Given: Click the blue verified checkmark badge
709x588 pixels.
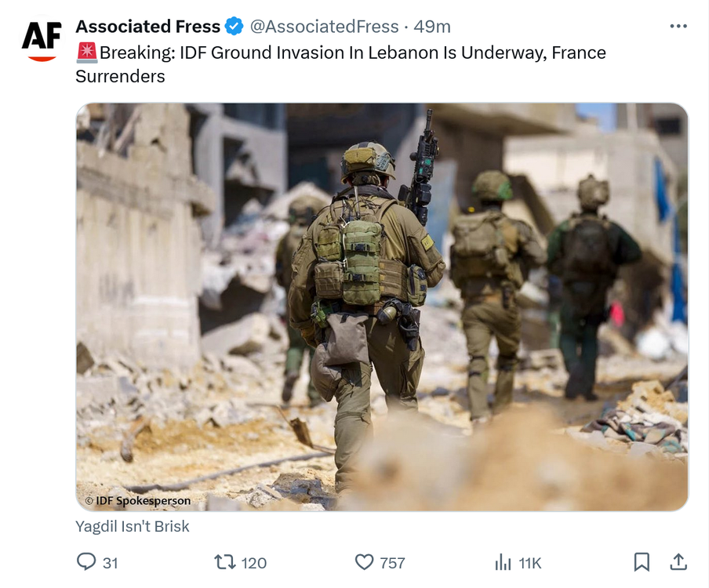Looking at the screenshot, I should click(x=235, y=26).
